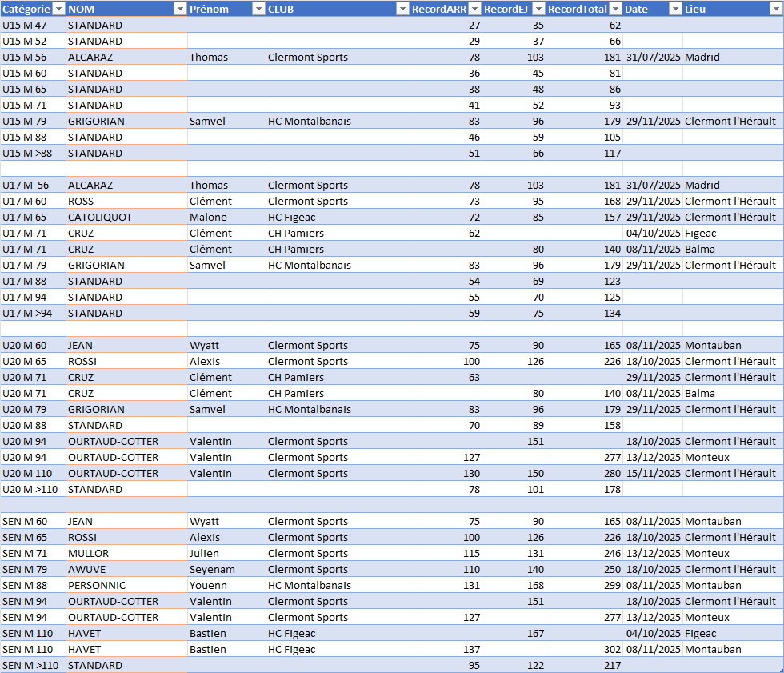The height and width of the screenshot is (673, 784).
Task: Open the RecordEJ filter dropdown
Action: [538, 9]
